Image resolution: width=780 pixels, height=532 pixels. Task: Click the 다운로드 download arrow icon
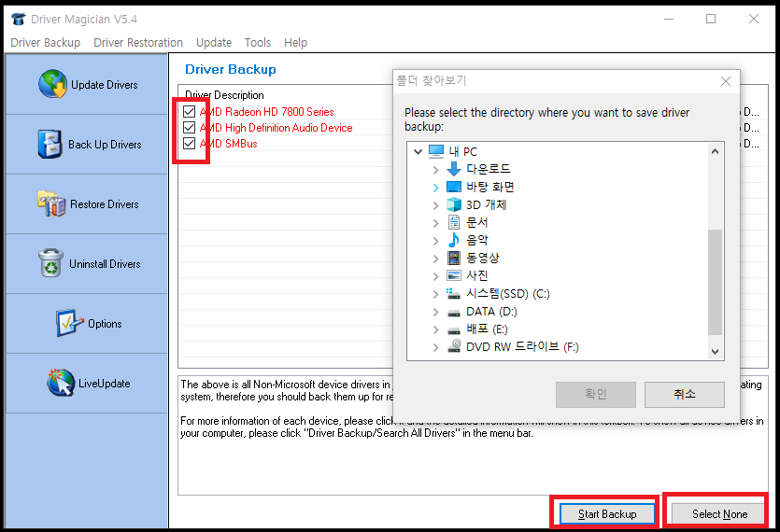(454, 169)
